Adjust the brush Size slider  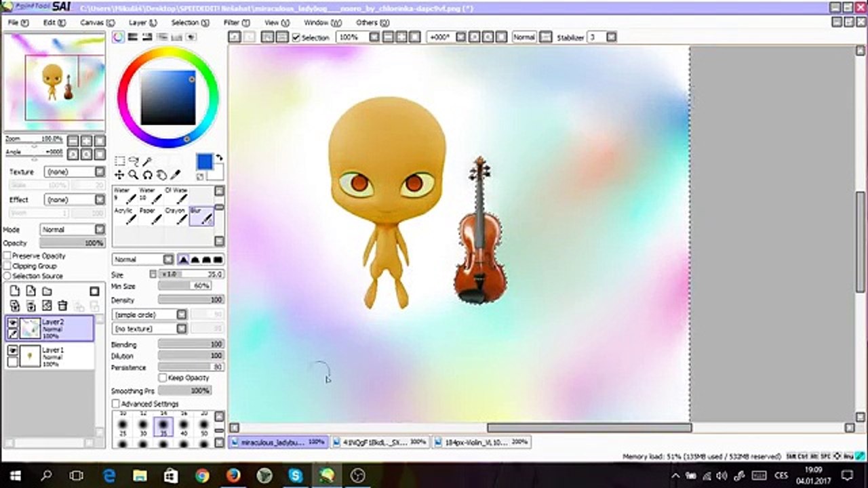click(x=191, y=274)
